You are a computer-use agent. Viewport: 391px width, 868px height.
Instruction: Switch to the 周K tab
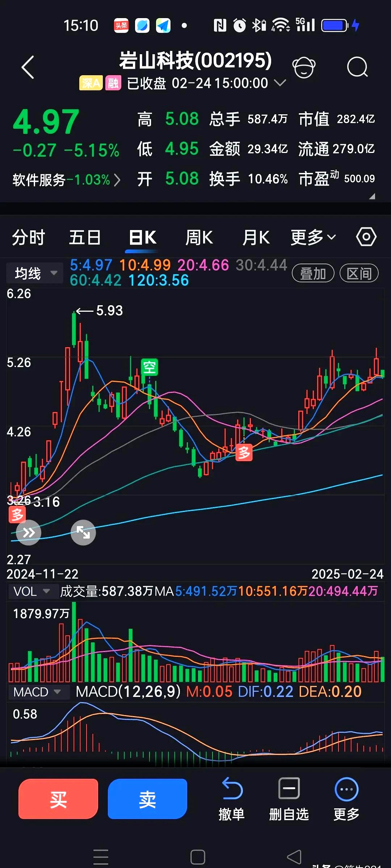[199, 238]
